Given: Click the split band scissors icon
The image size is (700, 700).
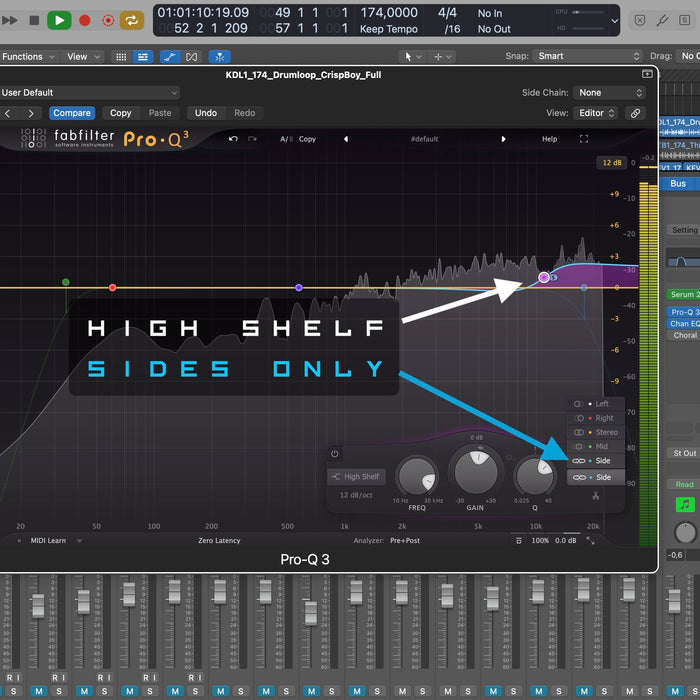Looking at the screenshot, I should [596, 496].
